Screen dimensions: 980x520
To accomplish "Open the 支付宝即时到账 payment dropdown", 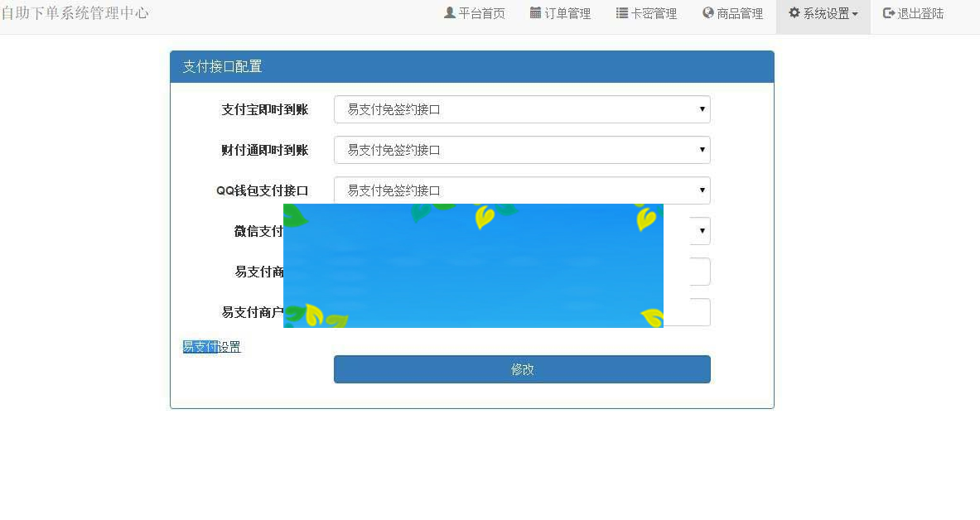I will pos(702,109).
